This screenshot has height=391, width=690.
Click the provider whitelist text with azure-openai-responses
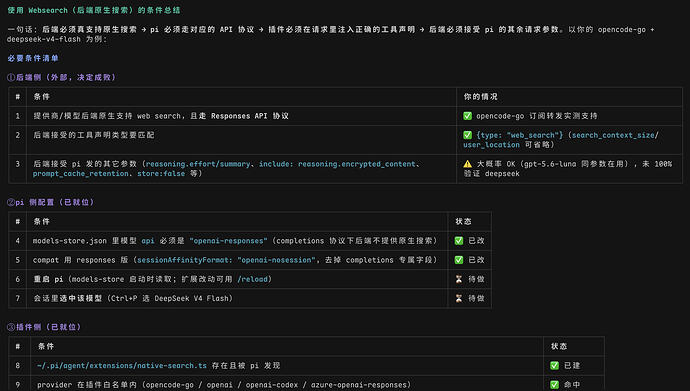pyautogui.click(x=224, y=385)
